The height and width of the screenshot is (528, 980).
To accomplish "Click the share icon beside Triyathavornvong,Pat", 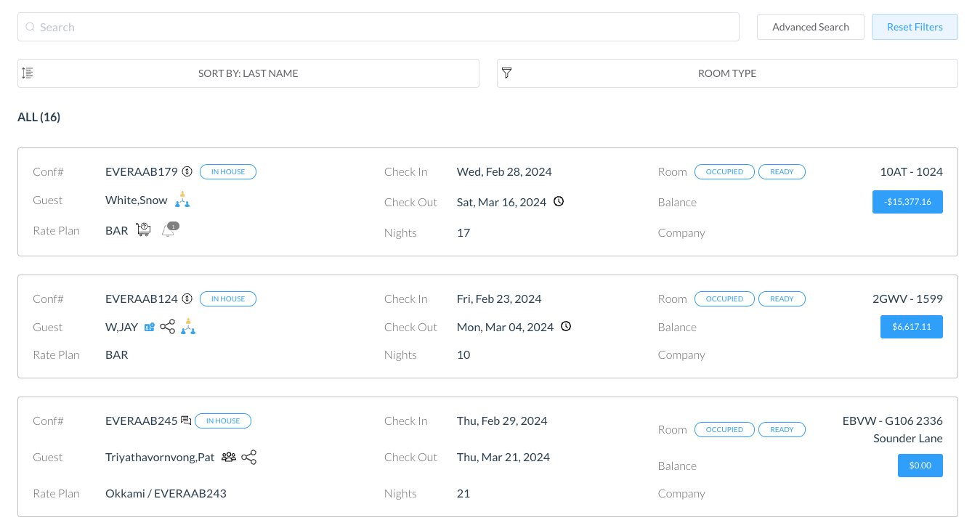I will point(249,457).
